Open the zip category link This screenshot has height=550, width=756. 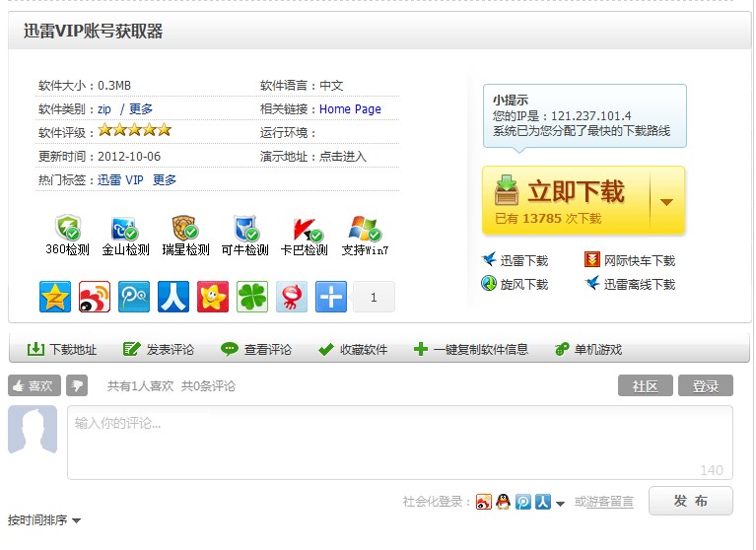[x=104, y=109]
